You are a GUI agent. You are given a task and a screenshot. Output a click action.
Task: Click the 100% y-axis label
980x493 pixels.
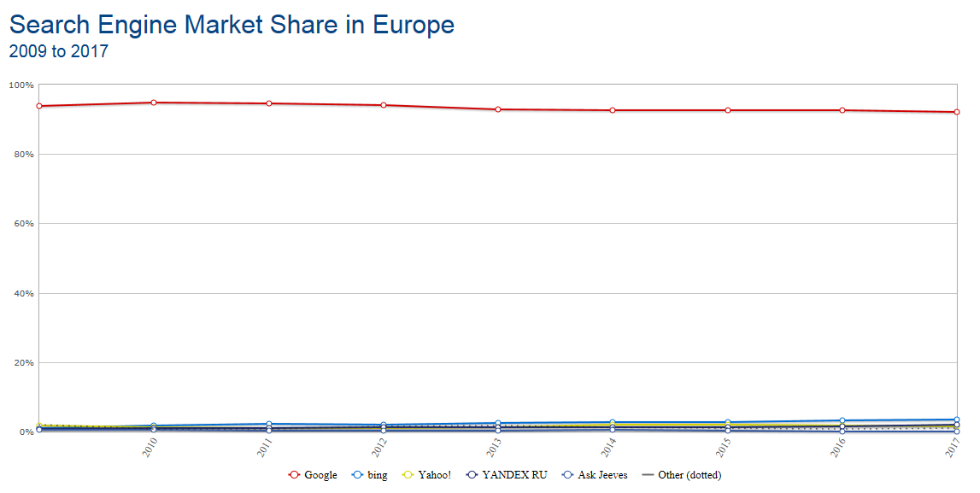click(21, 85)
